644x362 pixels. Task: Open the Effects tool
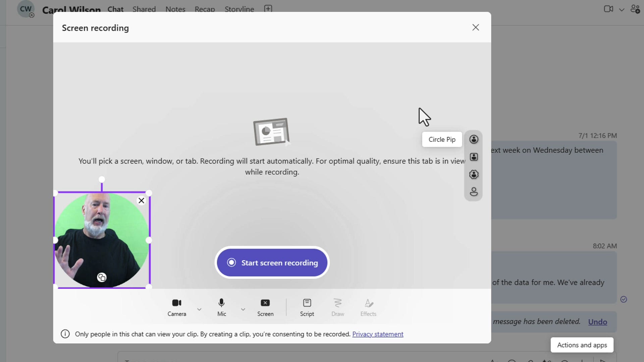(x=368, y=307)
